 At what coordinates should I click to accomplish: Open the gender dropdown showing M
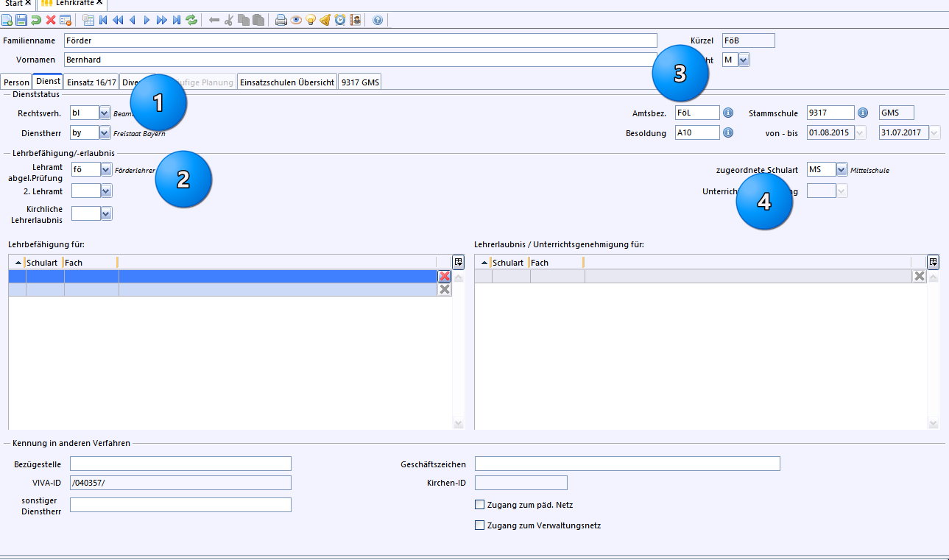744,60
